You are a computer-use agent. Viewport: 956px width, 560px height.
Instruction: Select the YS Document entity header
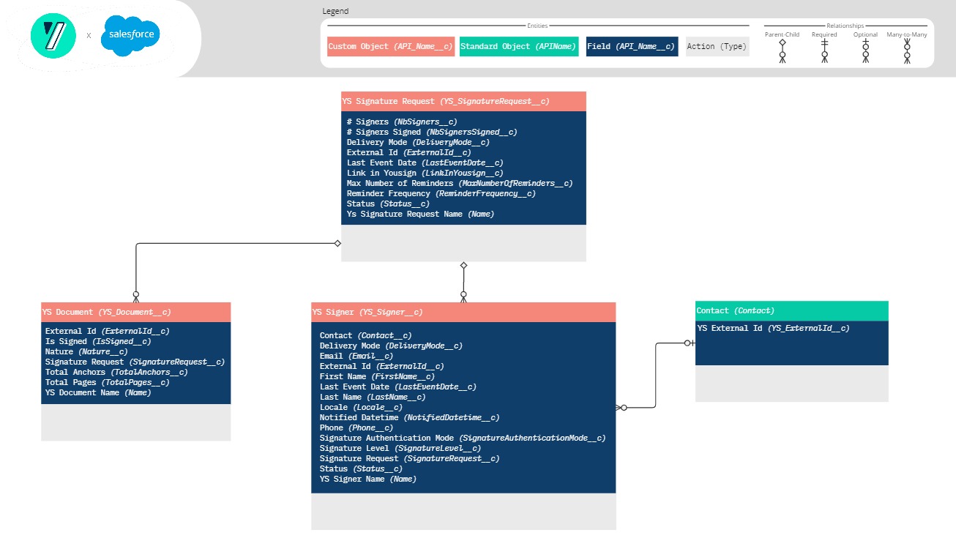(136, 312)
